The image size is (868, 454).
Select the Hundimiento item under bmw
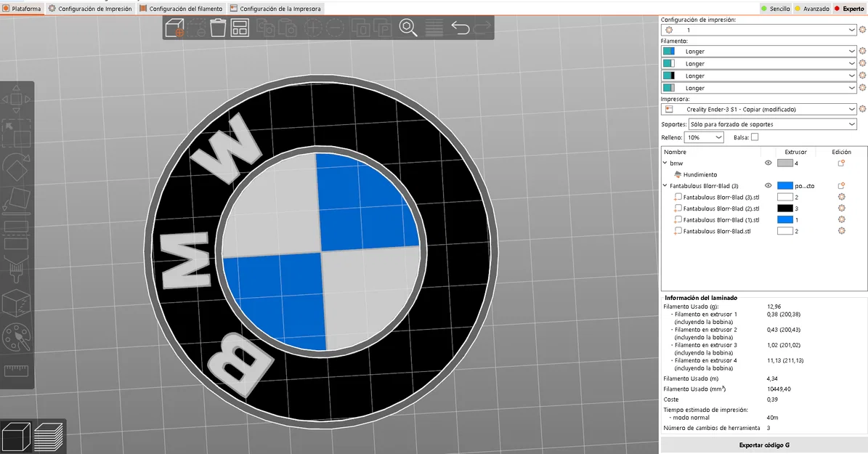point(699,174)
